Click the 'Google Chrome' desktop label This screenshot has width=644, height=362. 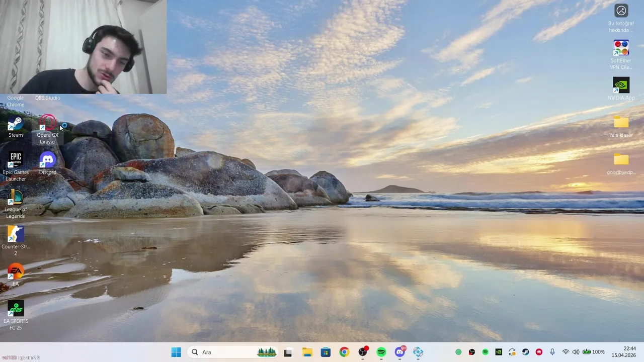[16, 101]
